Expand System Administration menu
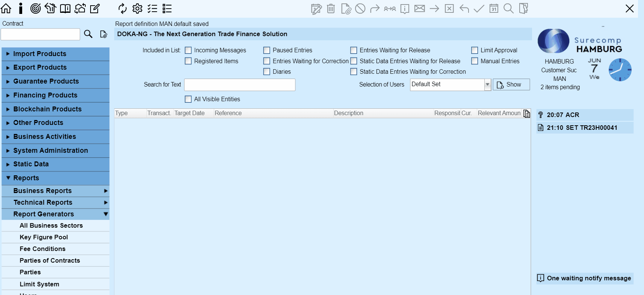Screen dimensions: 644x295 click(x=56, y=151)
